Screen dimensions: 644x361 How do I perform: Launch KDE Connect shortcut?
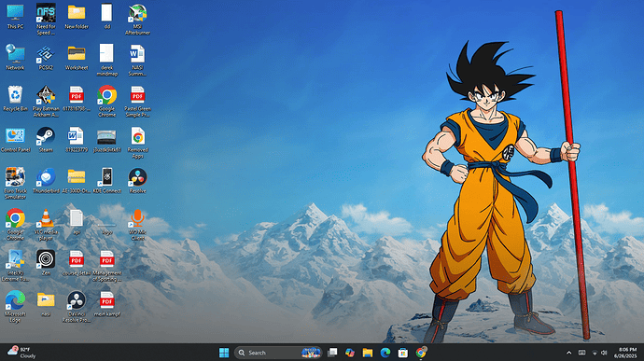106,181
